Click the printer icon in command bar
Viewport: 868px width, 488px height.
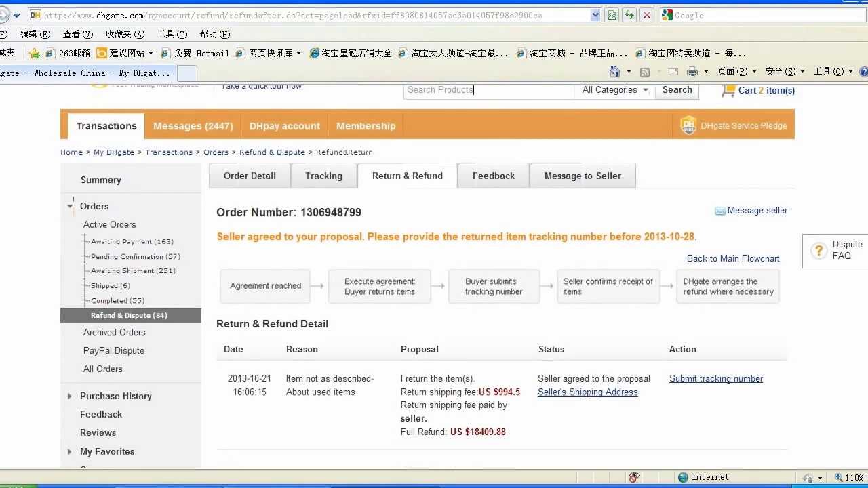[x=692, y=72]
